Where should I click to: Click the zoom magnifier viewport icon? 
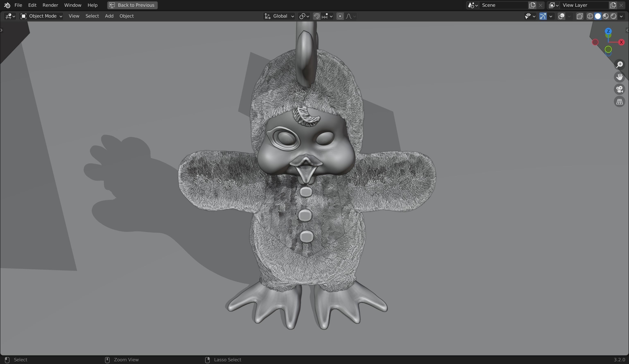point(620,65)
